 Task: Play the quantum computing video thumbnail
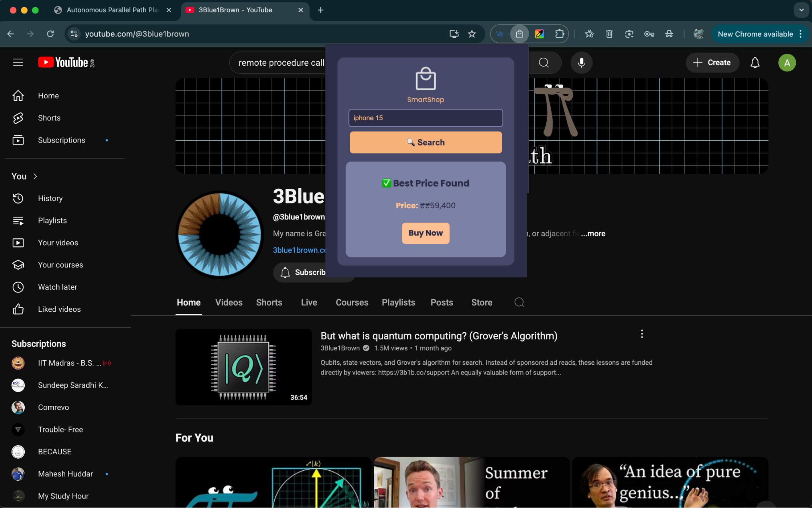point(243,367)
